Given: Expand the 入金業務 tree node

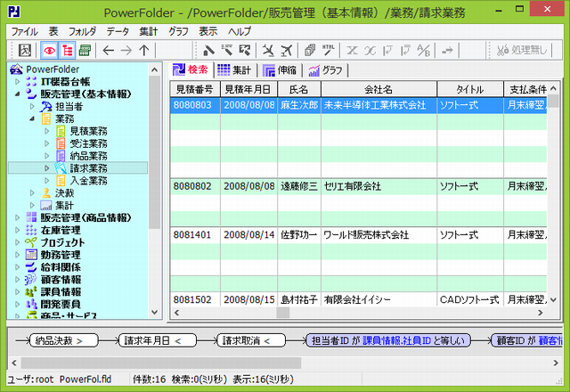Looking at the screenshot, I should (x=46, y=181).
